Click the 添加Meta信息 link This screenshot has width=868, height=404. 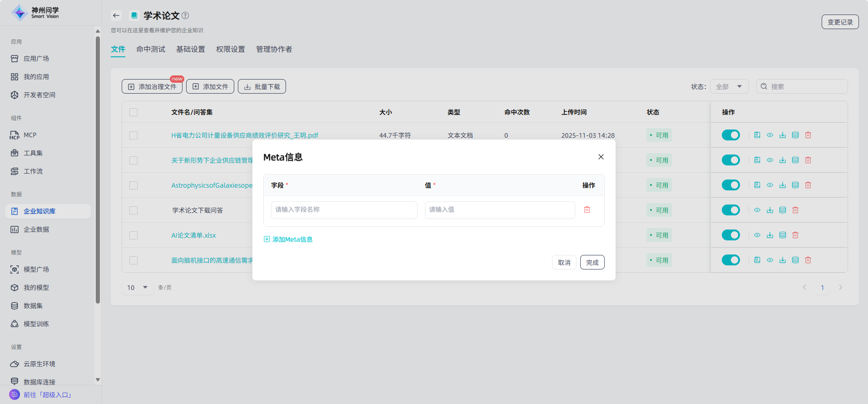(288, 239)
